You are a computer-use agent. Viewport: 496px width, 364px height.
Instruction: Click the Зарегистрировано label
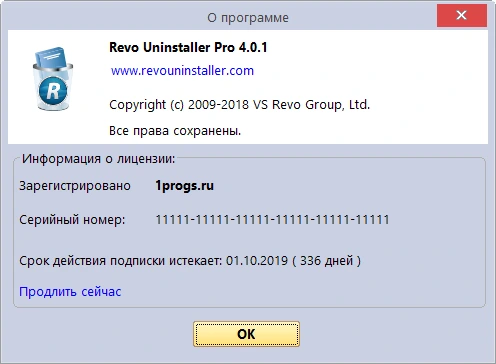[75, 186]
